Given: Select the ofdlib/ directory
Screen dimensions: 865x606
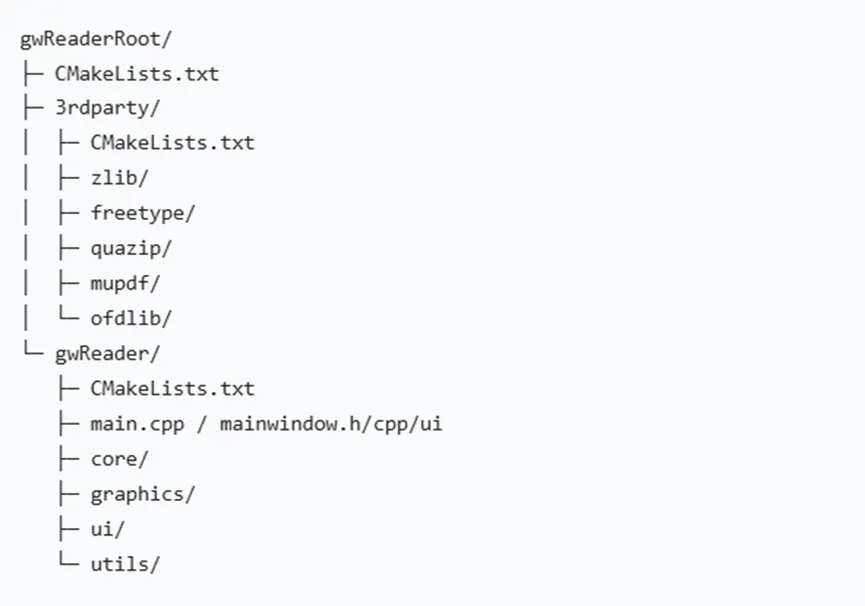Looking at the screenshot, I should (131, 318).
